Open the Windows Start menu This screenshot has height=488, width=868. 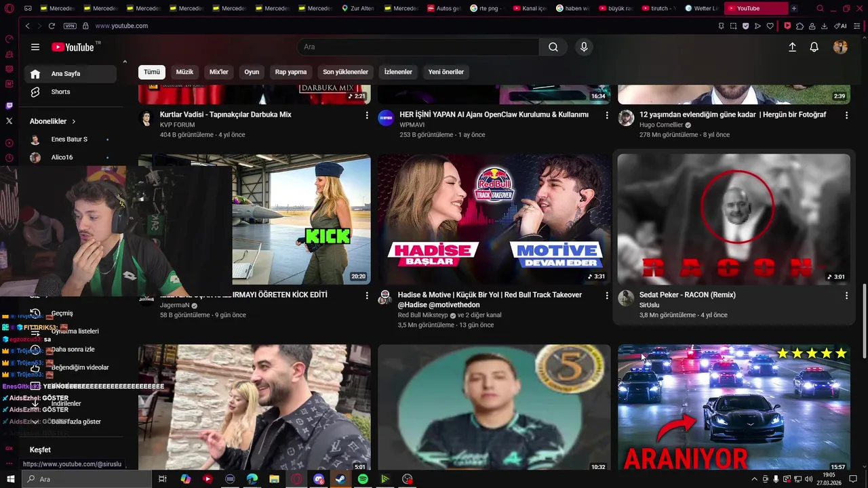pos(10,479)
